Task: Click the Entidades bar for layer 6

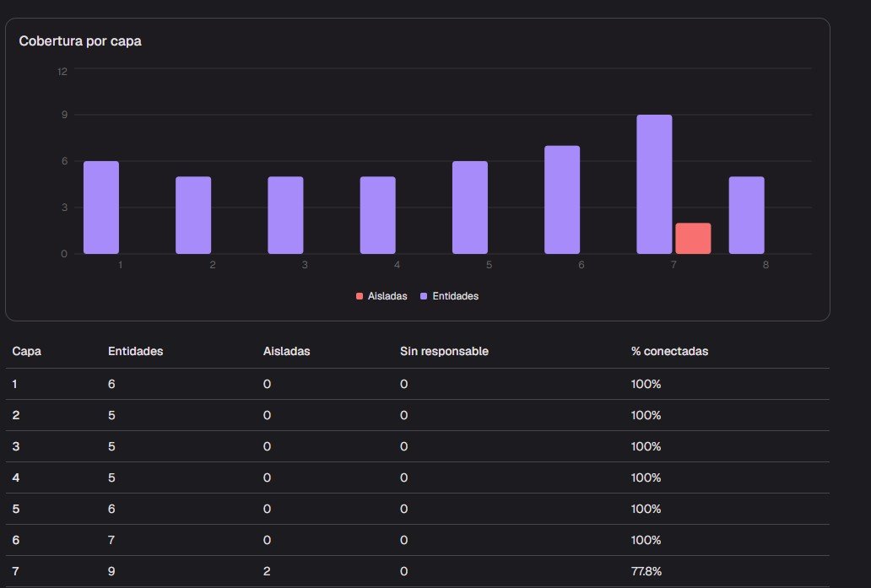Action: (x=562, y=200)
